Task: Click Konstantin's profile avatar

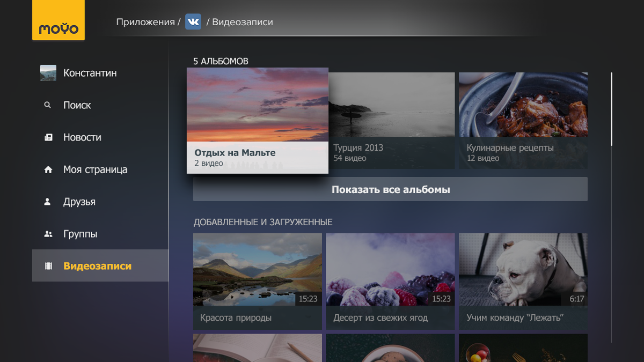Action: pos(48,73)
